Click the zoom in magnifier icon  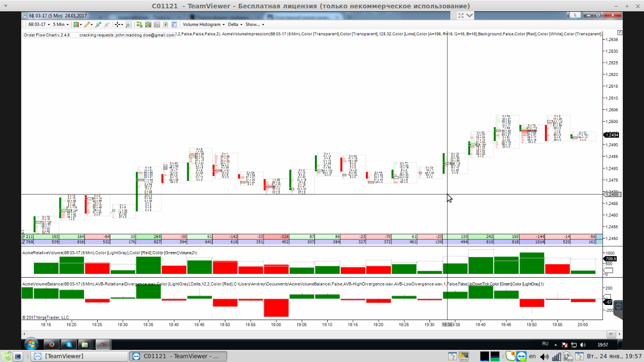point(98,25)
